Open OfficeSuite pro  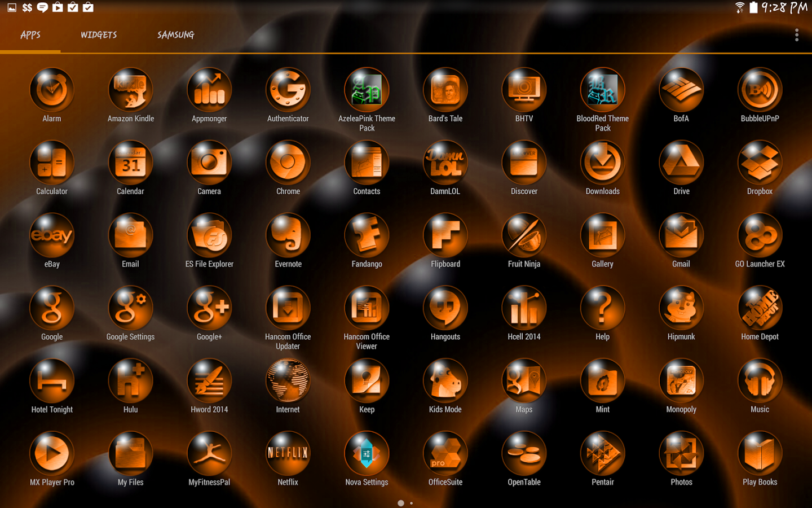(x=445, y=453)
